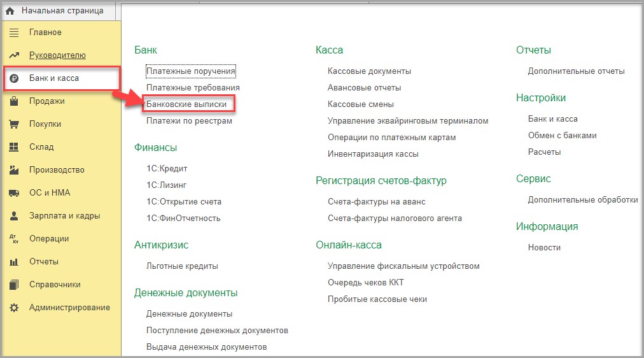Open Банковские выписки
The image size is (644, 358).
[186, 104]
